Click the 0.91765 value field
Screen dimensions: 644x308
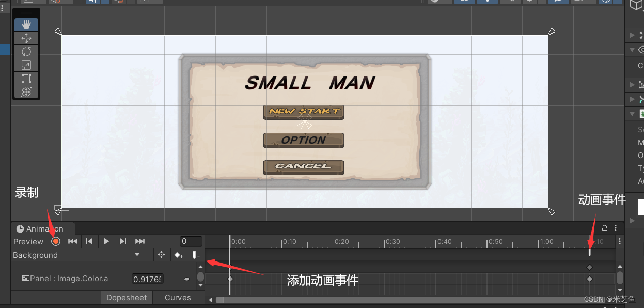(147, 279)
